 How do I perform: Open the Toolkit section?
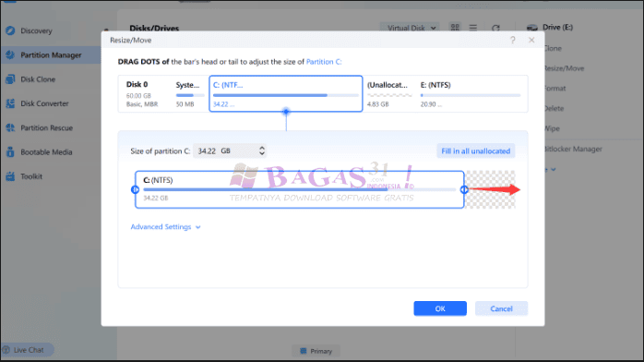point(31,175)
